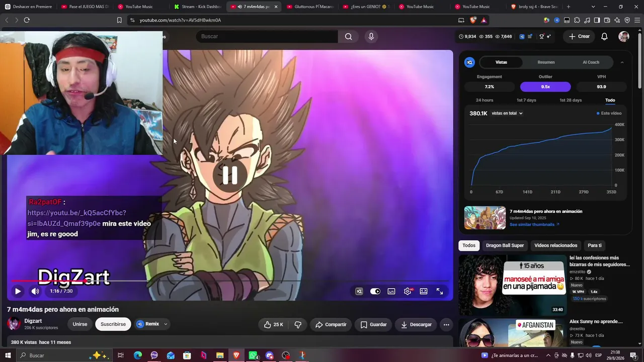Image resolution: width=644 pixels, height=362 pixels.
Task: Collapse the vidIQ panel with the chevron
Action: pos(622,62)
